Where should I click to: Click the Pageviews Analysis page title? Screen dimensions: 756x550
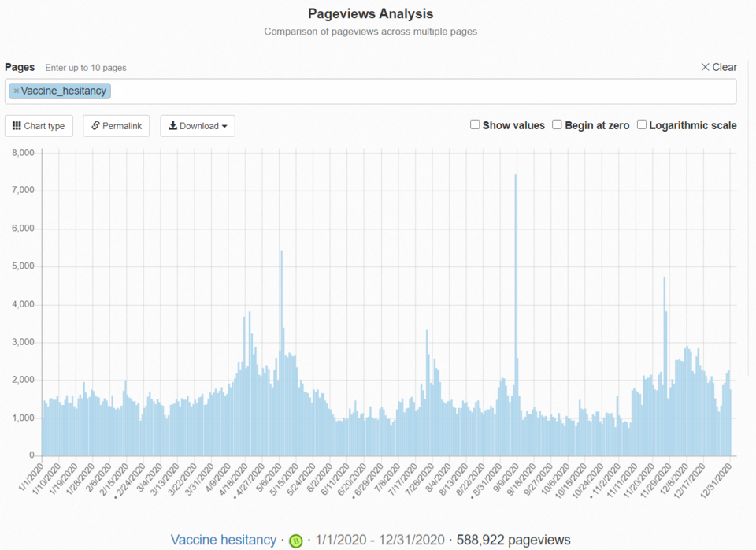click(x=370, y=14)
